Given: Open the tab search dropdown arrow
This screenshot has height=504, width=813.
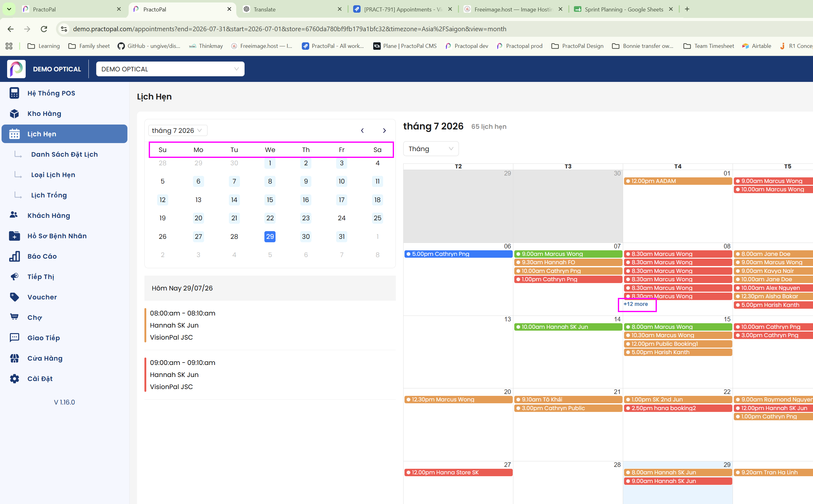Looking at the screenshot, I should point(9,9).
